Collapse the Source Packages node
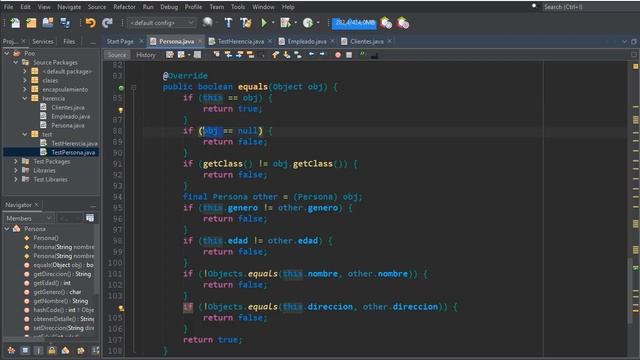 tap(16, 62)
